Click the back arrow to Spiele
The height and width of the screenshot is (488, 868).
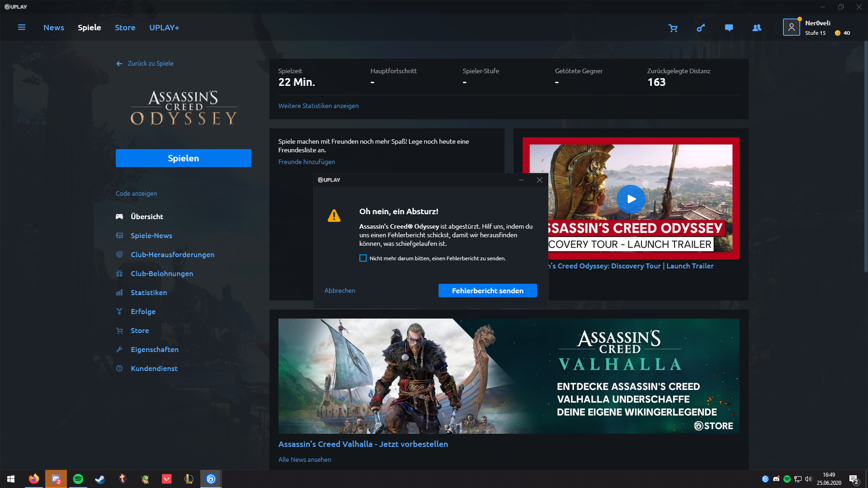[x=119, y=64]
